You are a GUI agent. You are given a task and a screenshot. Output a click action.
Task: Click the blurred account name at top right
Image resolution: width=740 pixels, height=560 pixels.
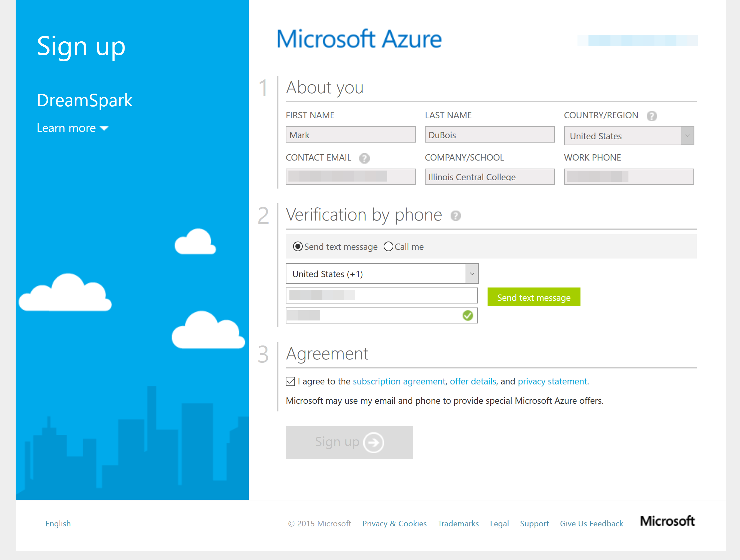(x=637, y=40)
